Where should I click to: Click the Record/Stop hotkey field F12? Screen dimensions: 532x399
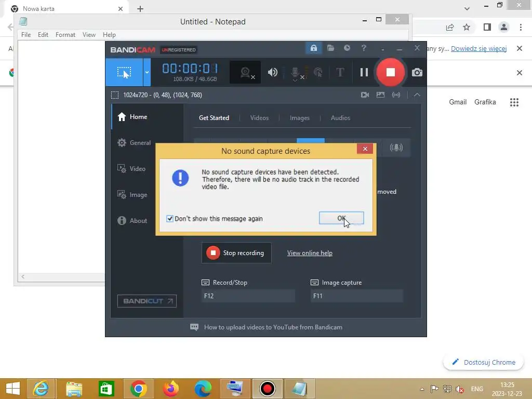coord(248,296)
